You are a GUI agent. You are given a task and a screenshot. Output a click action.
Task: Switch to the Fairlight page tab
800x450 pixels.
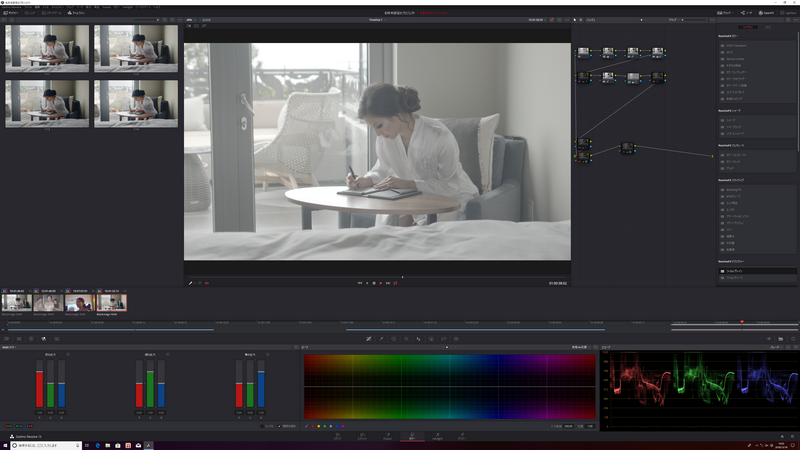coord(437,436)
